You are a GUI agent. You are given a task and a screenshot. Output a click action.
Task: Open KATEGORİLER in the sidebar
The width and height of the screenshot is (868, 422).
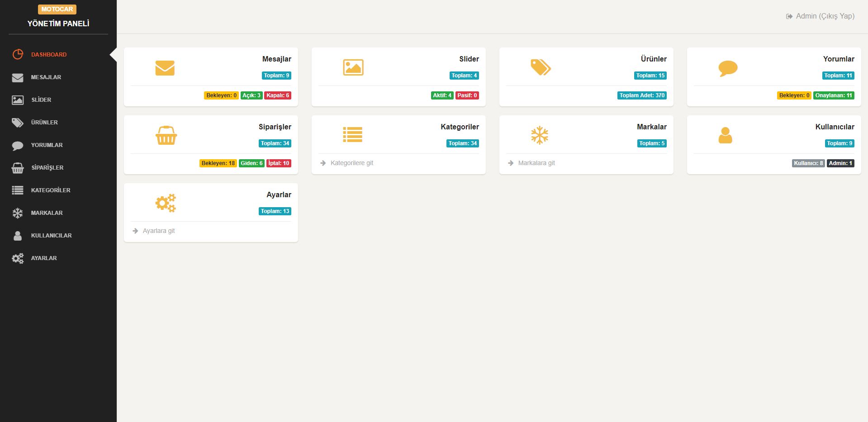pyautogui.click(x=51, y=190)
